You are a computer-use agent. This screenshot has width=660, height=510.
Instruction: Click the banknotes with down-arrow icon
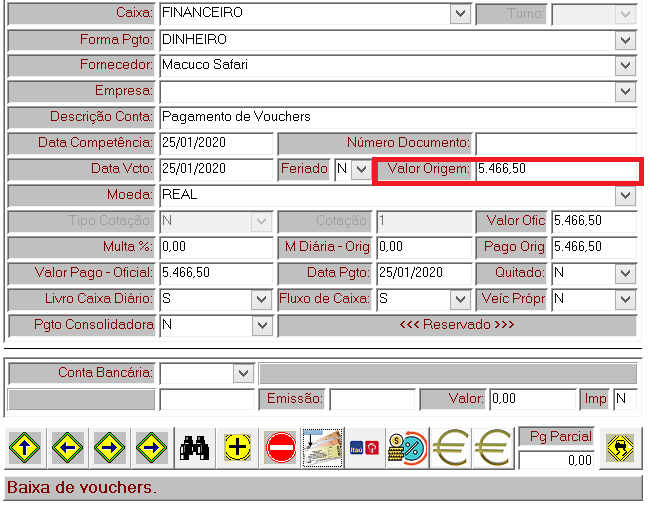(322, 448)
